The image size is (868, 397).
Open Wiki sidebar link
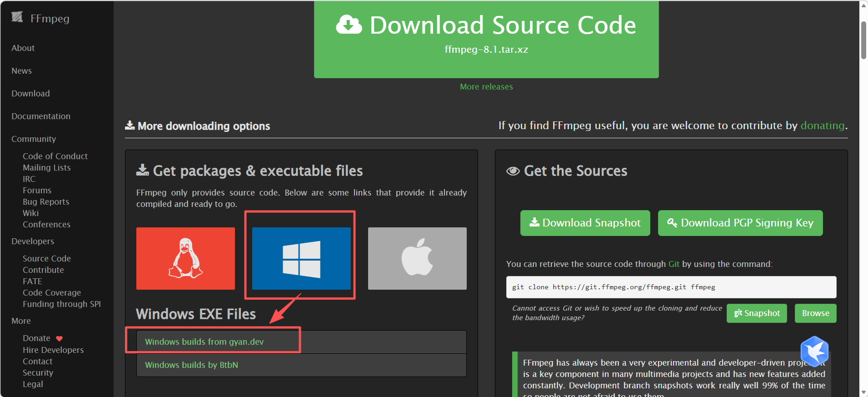pyautogui.click(x=30, y=213)
